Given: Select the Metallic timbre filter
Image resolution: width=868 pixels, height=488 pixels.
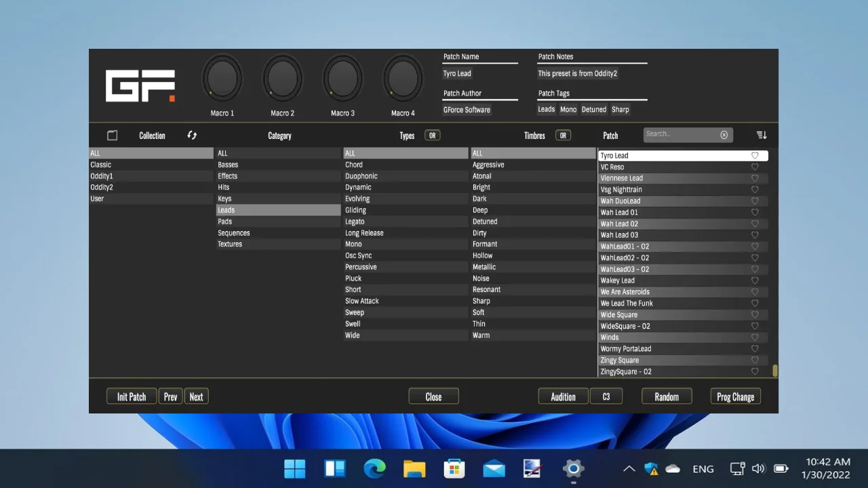Looking at the screenshot, I should 534,267.
